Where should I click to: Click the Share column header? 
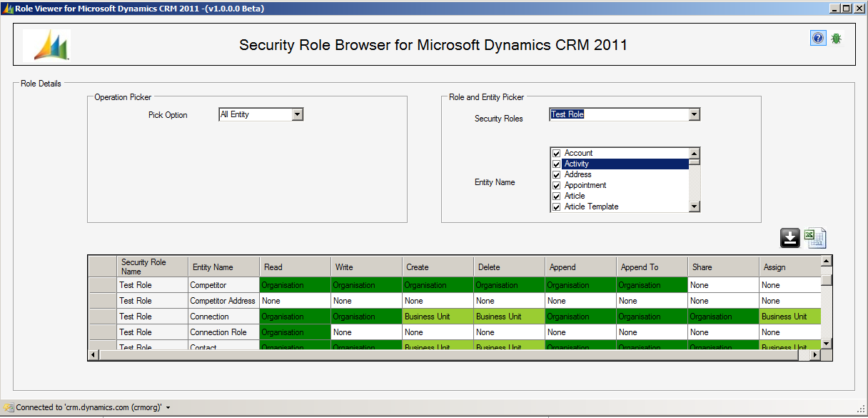pyautogui.click(x=723, y=267)
